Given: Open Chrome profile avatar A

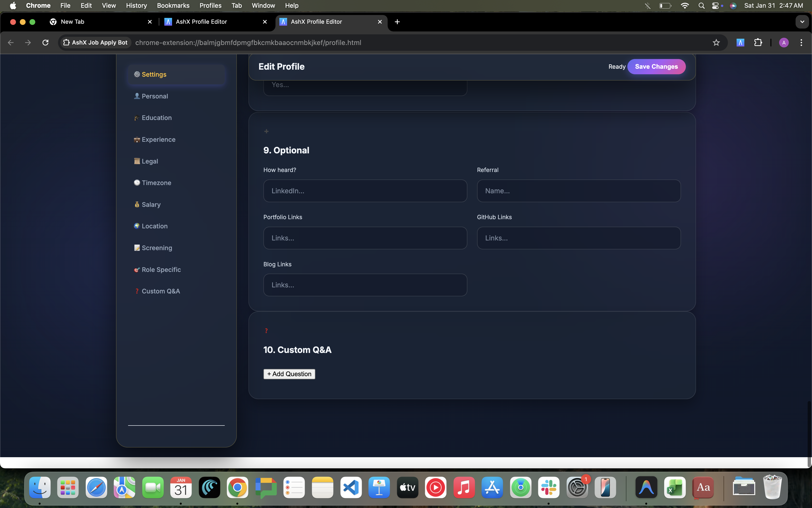Looking at the screenshot, I should pos(784,43).
